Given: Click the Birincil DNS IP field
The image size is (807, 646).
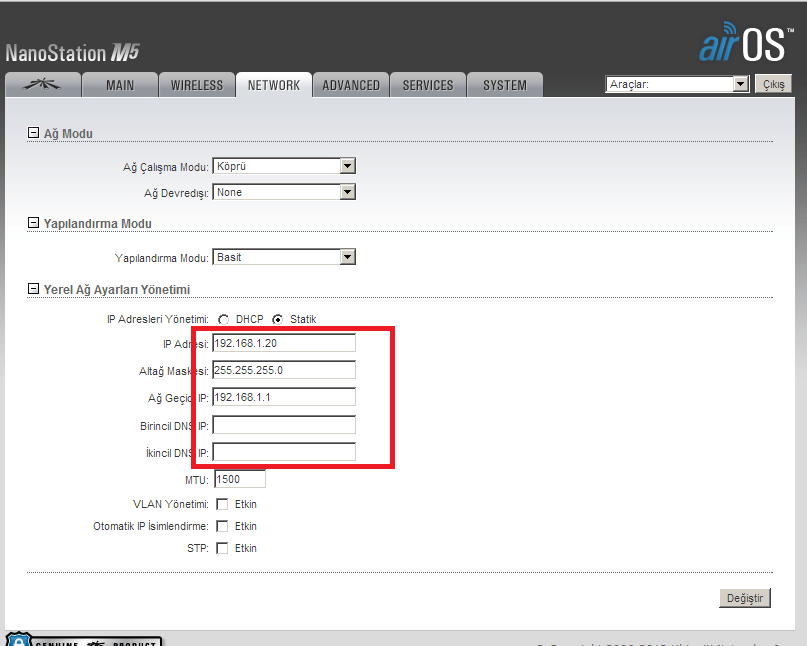Looking at the screenshot, I should tap(284, 425).
